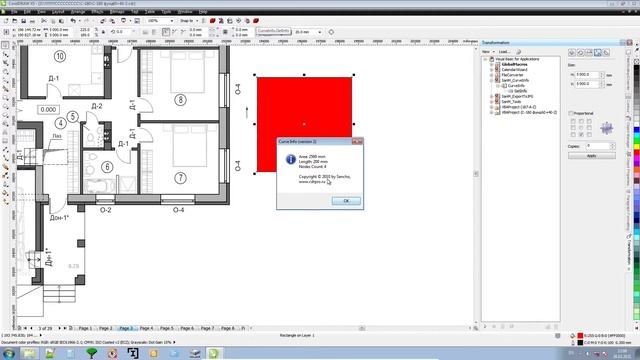This screenshot has height=360, width=640.
Task: Toggle the lock ratio padlock icon
Action: tap(103, 32)
